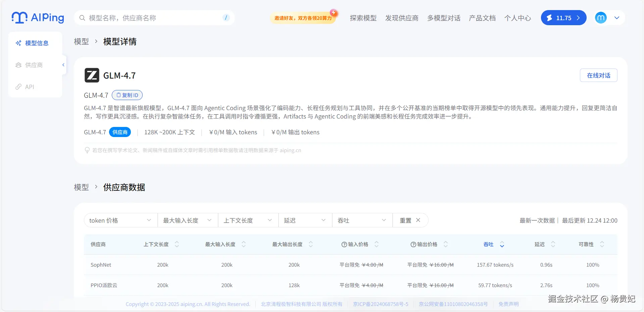Click the lightning compute balance icon
Image resolution: width=644 pixels, height=312 pixels.
click(549, 18)
